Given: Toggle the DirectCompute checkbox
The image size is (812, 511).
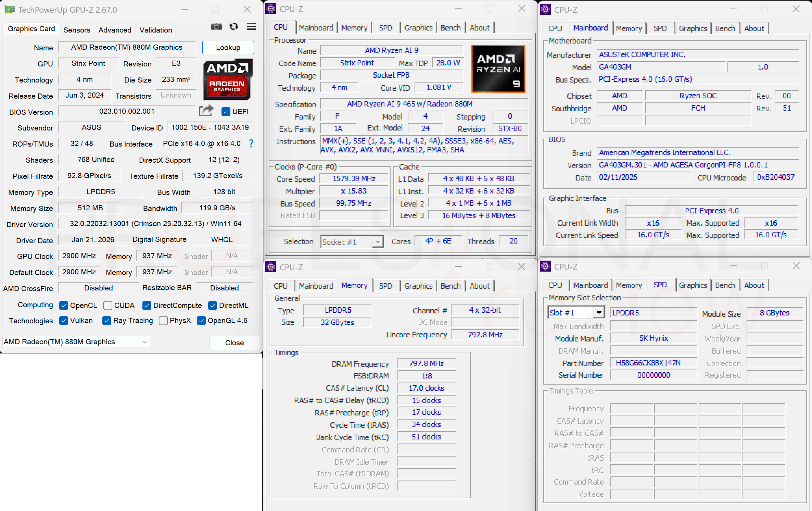Looking at the screenshot, I should 147,306.
